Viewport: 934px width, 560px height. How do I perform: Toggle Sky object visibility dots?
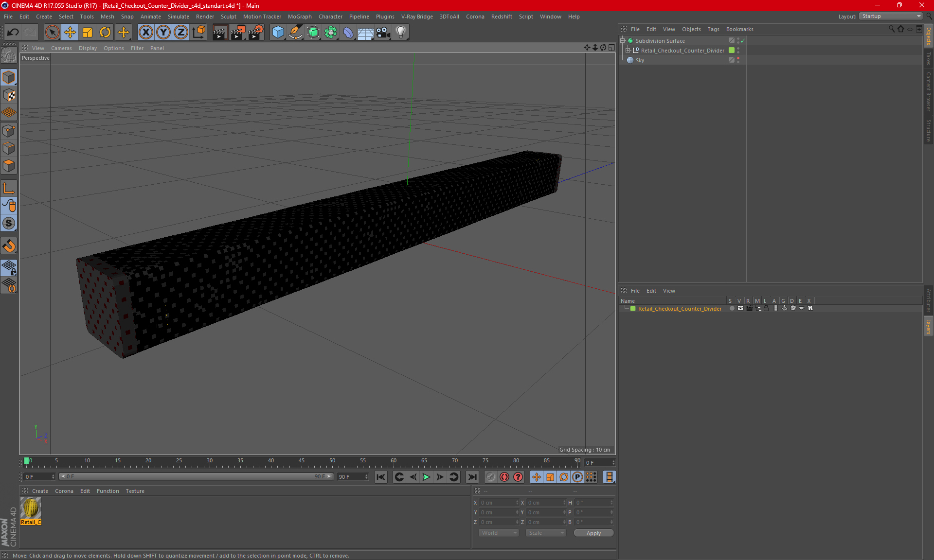pyautogui.click(x=738, y=60)
